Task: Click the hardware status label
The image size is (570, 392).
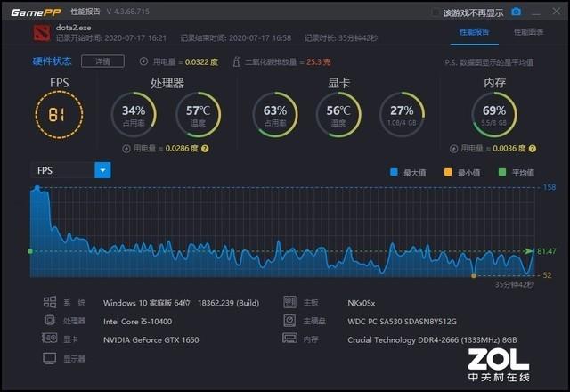Action: 52,61
